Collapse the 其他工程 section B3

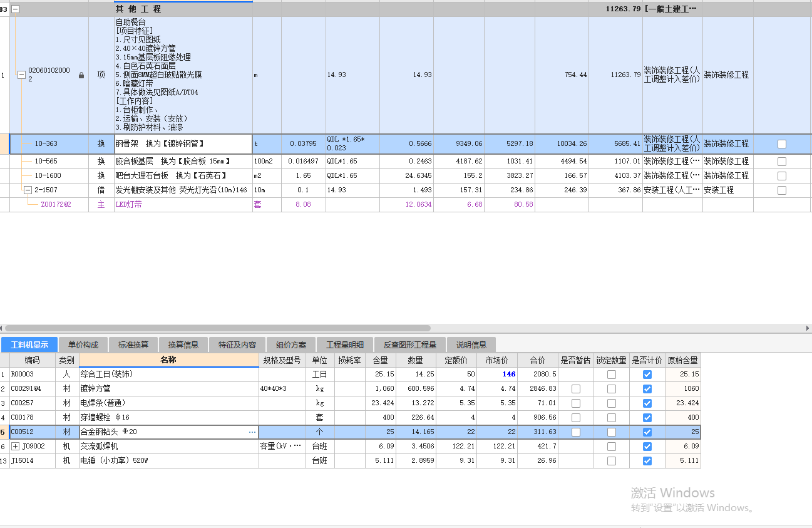pyautogui.click(x=16, y=9)
